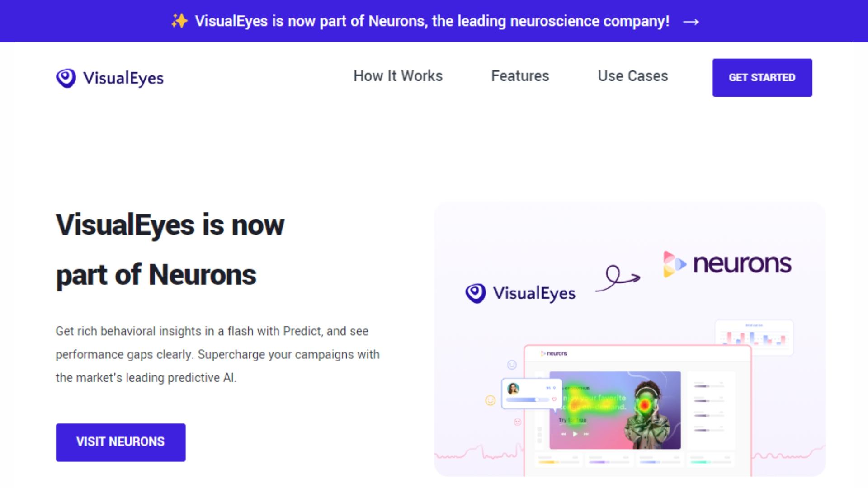Click the GET STARTED button
868x488 pixels.
tap(762, 77)
